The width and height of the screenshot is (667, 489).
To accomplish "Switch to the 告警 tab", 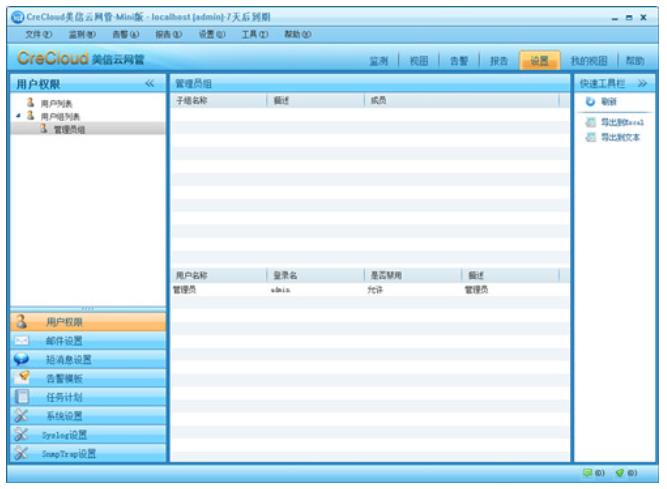I will 458,61.
